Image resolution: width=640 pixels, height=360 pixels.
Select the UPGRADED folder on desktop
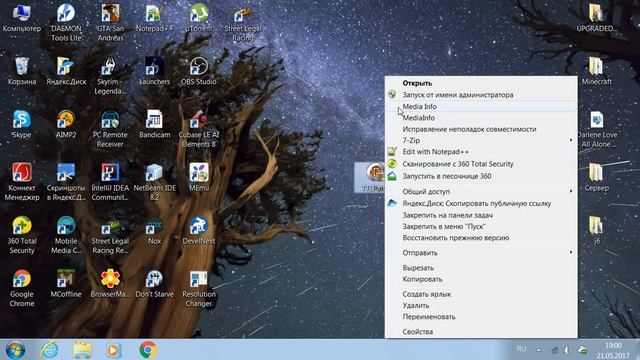pyautogui.click(x=596, y=18)
